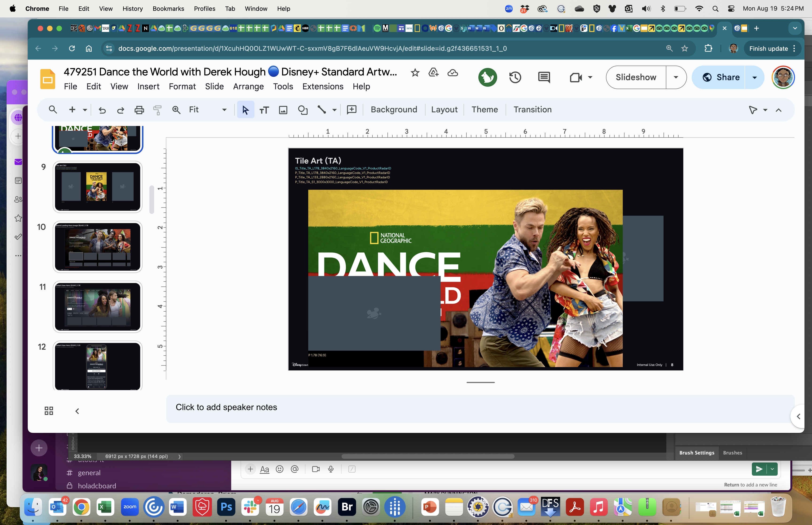The width and height of the screenshot is (812, 525).
Task: Collapse the filmstrip panel chevron
Action: 77,411
